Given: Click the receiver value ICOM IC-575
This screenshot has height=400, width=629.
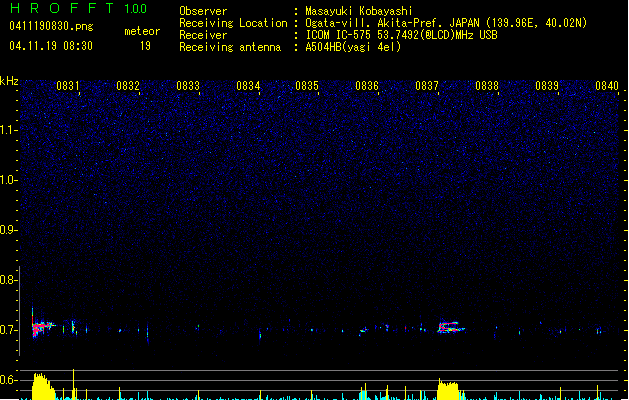Looking at the screenshot, I should coord(340,35).
